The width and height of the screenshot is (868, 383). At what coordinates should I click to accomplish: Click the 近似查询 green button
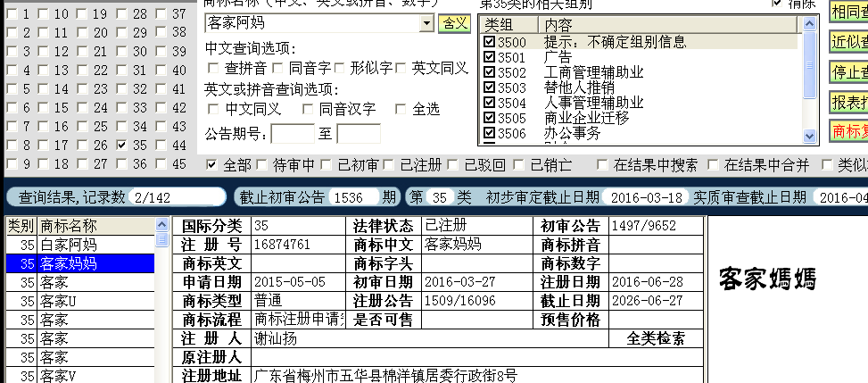(x=849, y=42)
